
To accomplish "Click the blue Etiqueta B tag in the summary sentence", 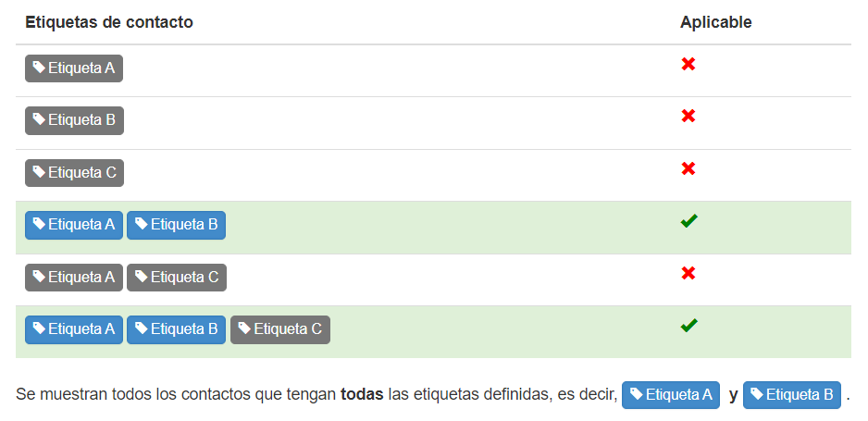I will [792, 395].
